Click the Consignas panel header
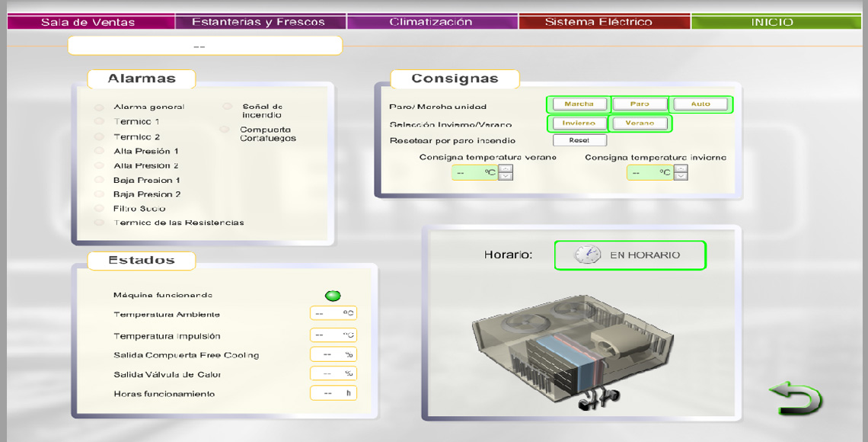 pos(455,78)
